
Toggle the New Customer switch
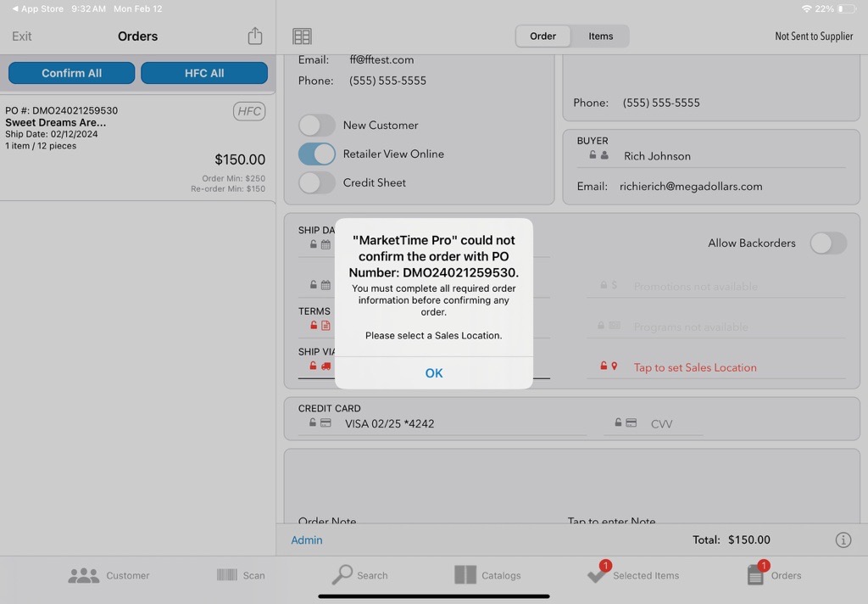click(x=317, y=126)
